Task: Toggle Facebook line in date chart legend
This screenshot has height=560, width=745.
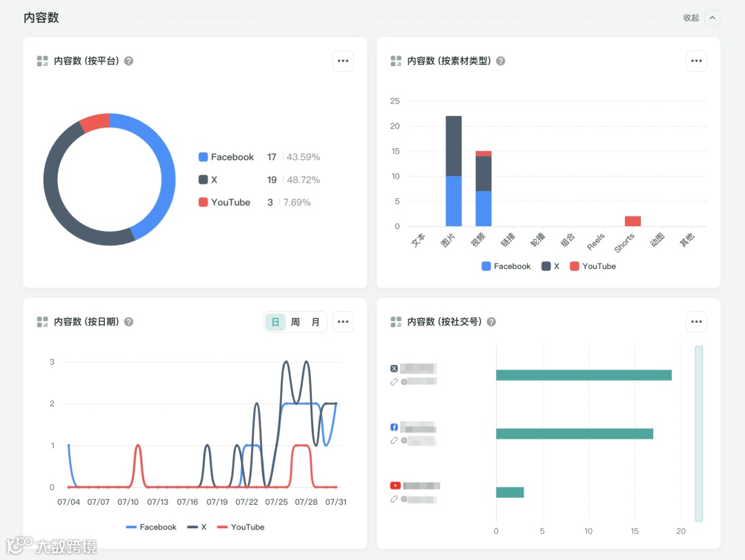Action: pos(151,527)
